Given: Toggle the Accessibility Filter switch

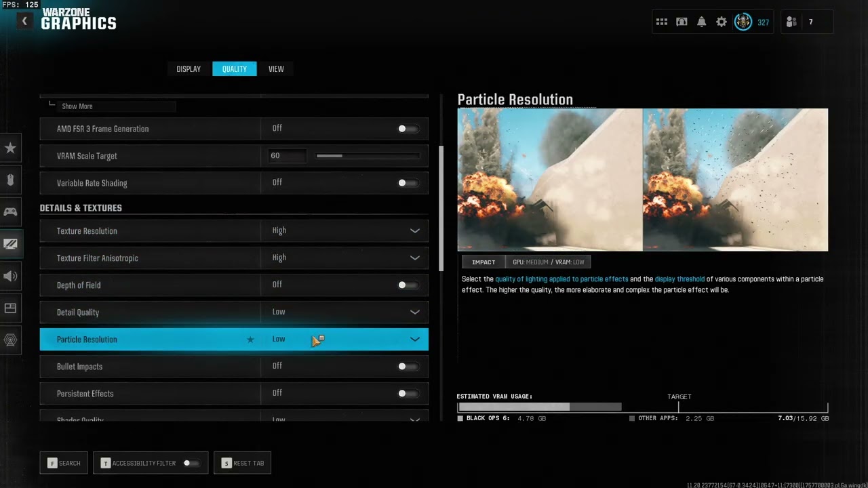Looking at the screenshot, I should [191, 464].
